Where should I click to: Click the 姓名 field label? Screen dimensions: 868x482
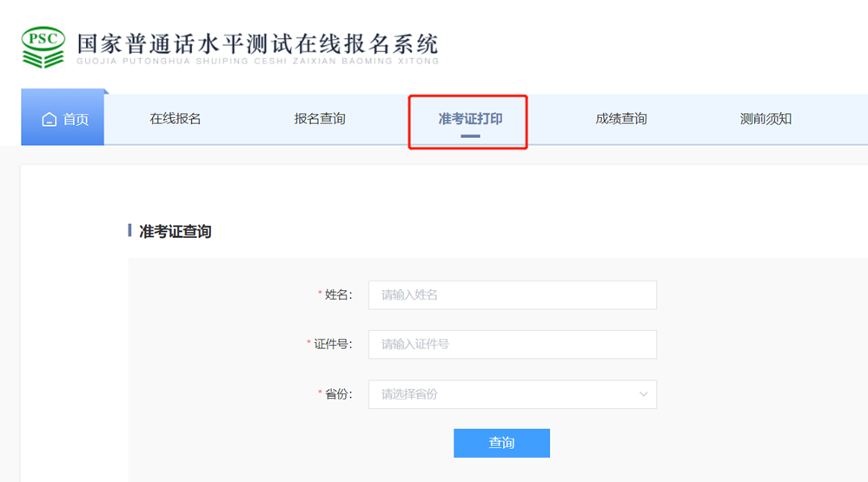(337, 295)
